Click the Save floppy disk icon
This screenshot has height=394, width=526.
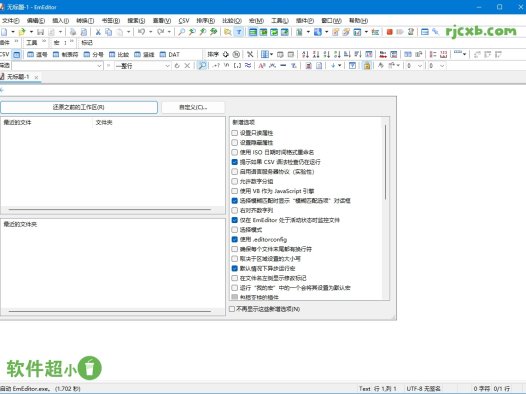click(41, 32)
